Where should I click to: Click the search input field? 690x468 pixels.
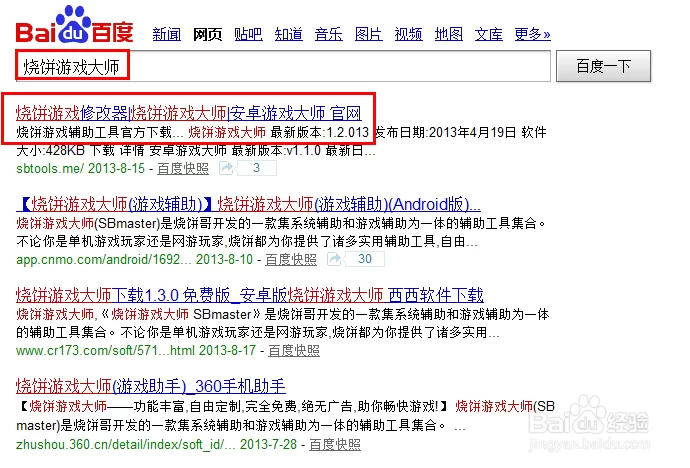[283, 66]
